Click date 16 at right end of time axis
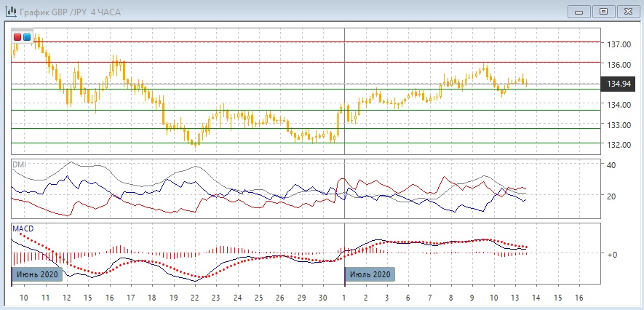The height and width of the screenshot is (310, 644). pyautogui.click(x=579, y=298)
